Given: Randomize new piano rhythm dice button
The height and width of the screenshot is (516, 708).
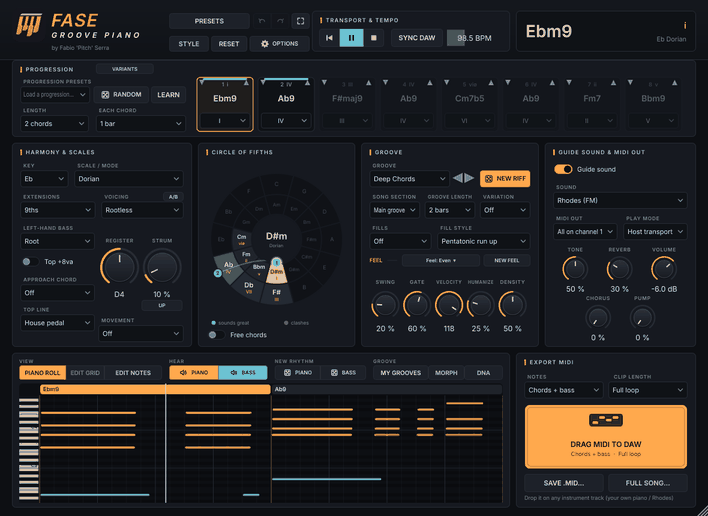Looking at the screenshot, I should pos(298,373).
